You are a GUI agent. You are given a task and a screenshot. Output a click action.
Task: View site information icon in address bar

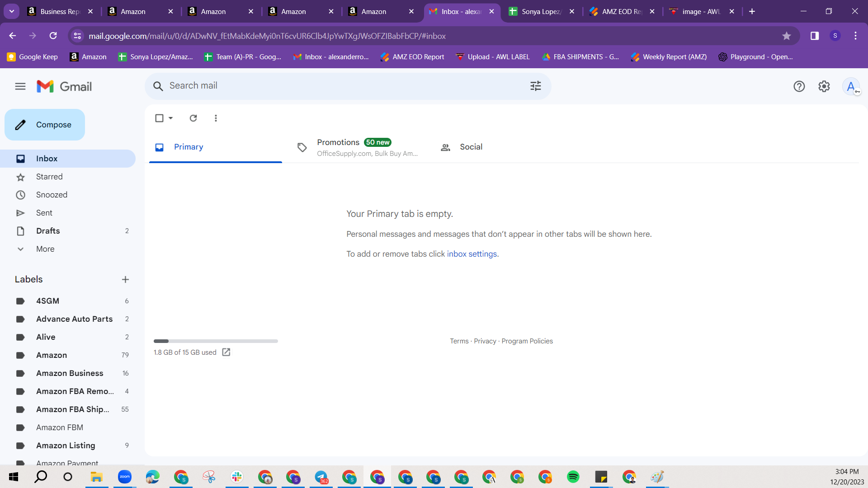click(x=78, y=36)
